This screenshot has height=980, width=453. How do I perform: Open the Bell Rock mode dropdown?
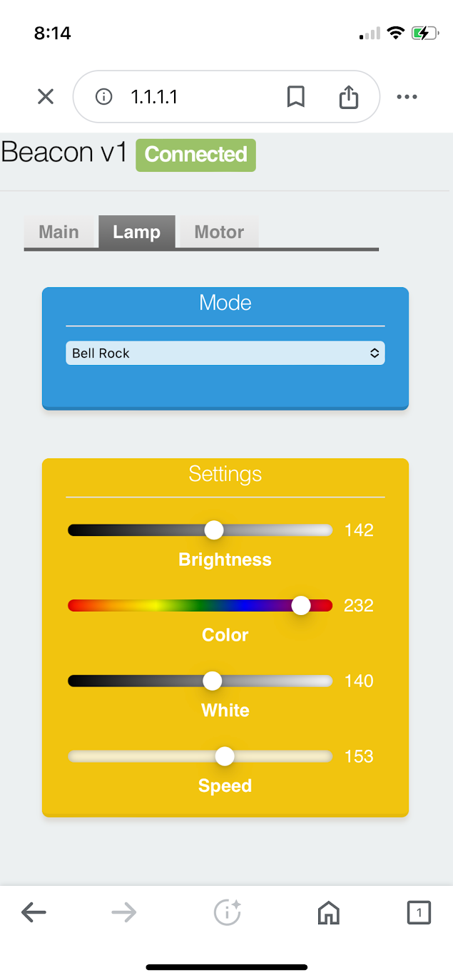[x=225, y=353]
